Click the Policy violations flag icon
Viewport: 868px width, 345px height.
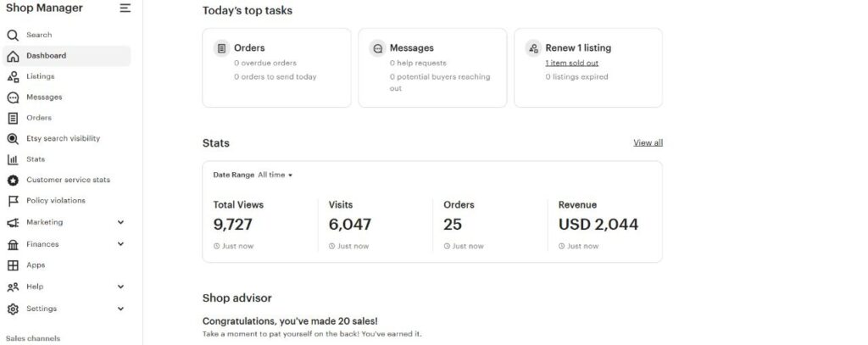point(13,201)
